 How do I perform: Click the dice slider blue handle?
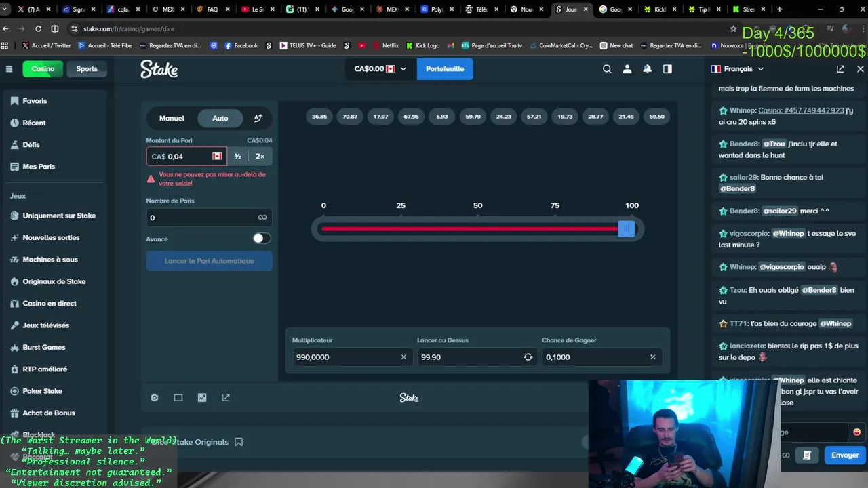point(627,229)
